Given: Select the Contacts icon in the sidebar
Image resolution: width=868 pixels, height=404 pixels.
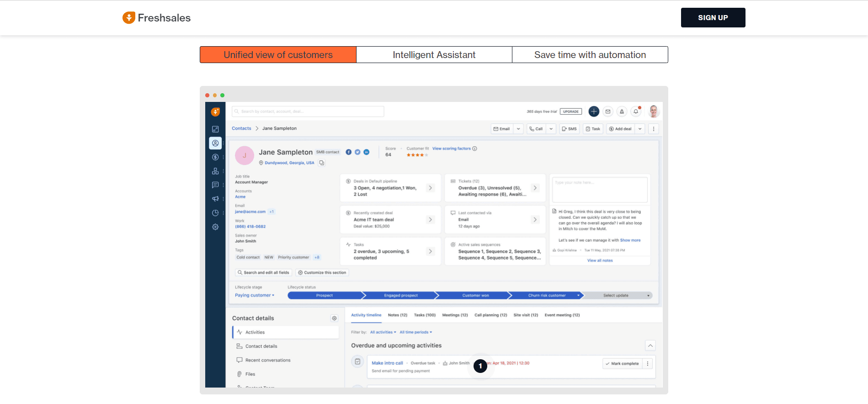Looking at the screenshot, I should point(215,143).
